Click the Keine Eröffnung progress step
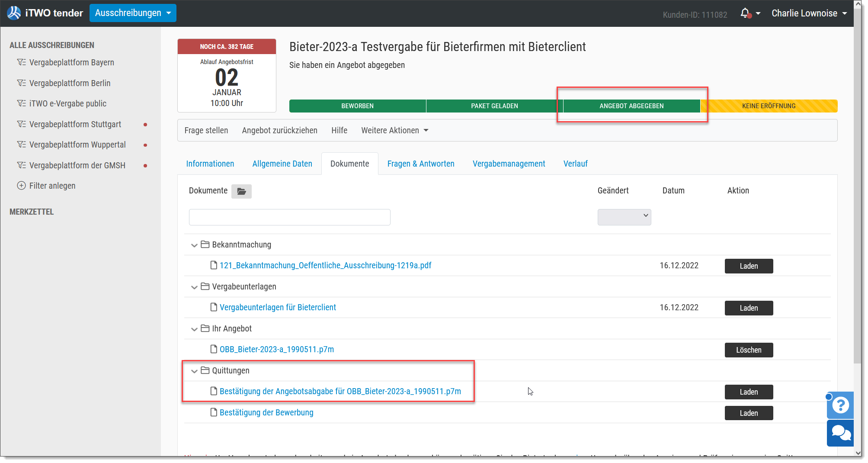The height and width of the screenshot is (463, 868). click(769, 106)
